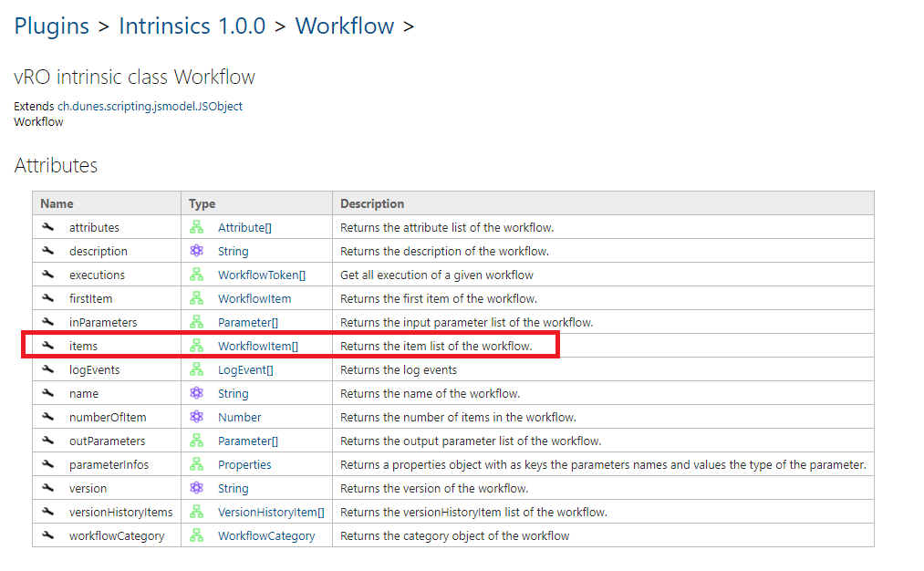The height and width of the screenshot is (571, 924).
Task: Select the 'numberOfItem' attribute name
Action: tap(108, 417)
